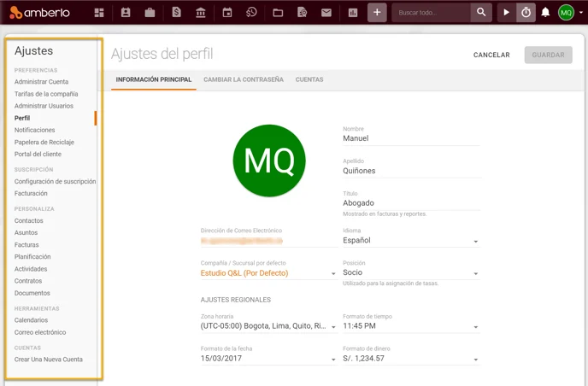Click the Cancelar button
The image size is (588, 386).
[x=491, y=56]
